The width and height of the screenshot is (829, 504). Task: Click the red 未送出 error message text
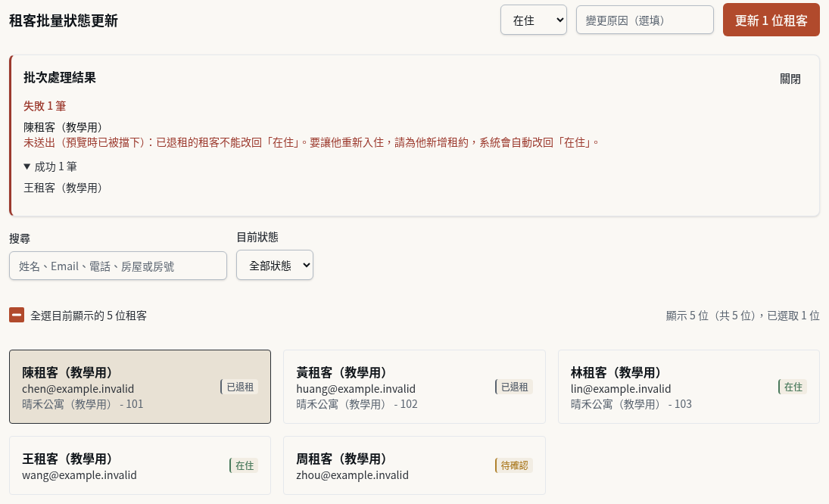pos(312,142)
